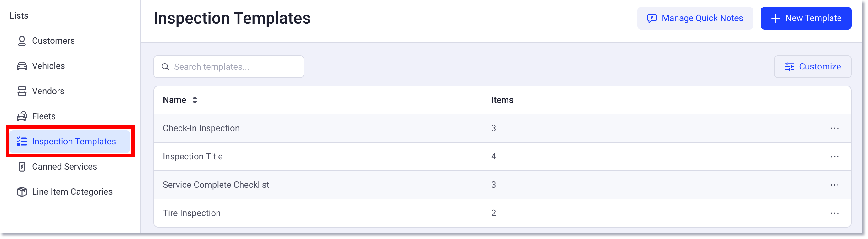Select the Customers icon in sidebar
The width and height of the screenshot is (868, 239).
(22, 41)
